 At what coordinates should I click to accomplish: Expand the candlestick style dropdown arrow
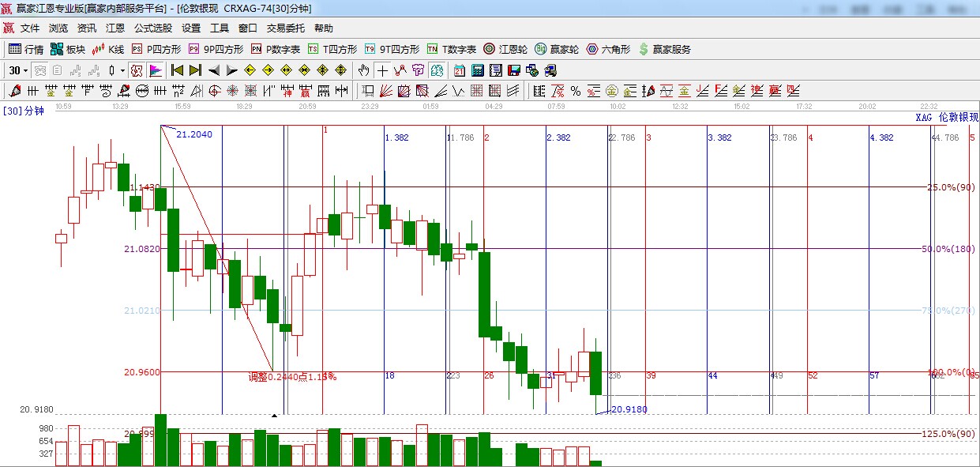pyautogui.click(x=122, y=70)
